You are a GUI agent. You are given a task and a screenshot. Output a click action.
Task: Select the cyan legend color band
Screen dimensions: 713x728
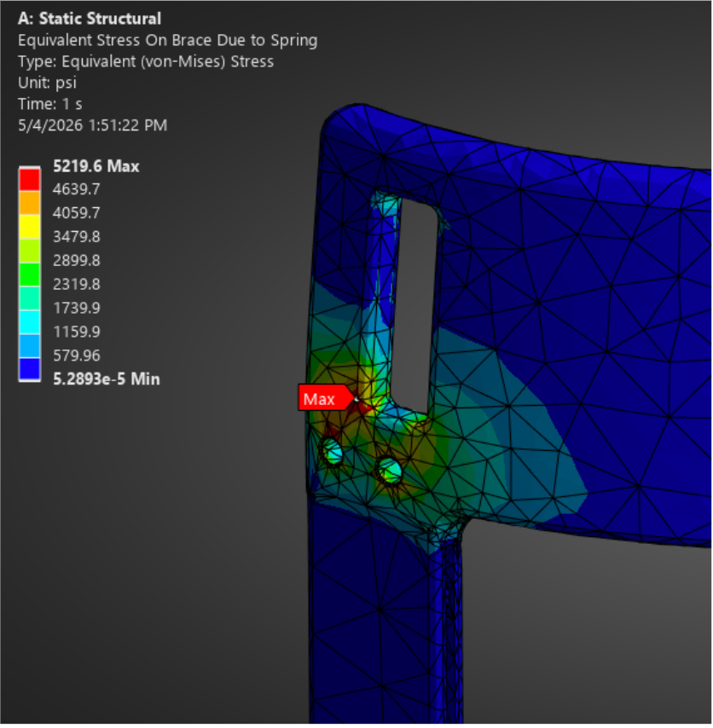click(x=30, y=323)
